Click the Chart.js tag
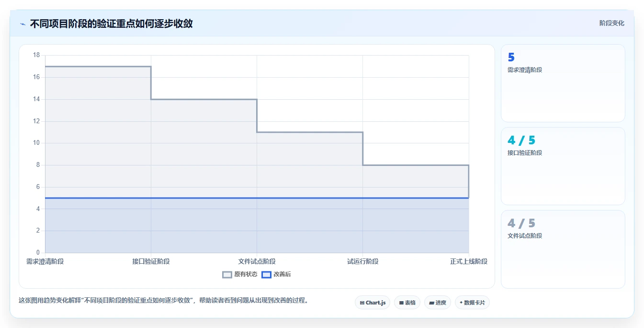Image resolution: width=644 pixels, height=328 pixels. 373,303
